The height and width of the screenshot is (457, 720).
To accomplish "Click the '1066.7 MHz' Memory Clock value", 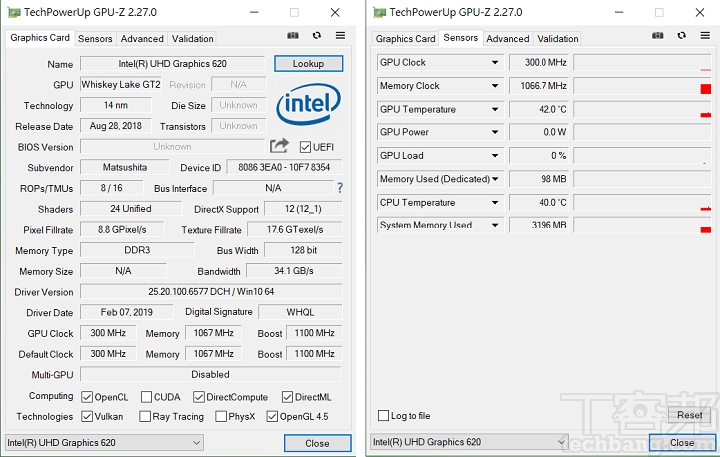I will [539, 86].
